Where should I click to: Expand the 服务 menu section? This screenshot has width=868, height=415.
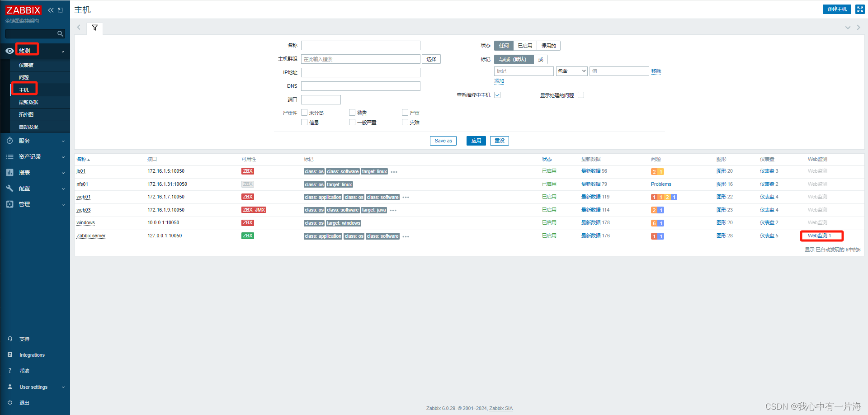[x=63, y=141]
